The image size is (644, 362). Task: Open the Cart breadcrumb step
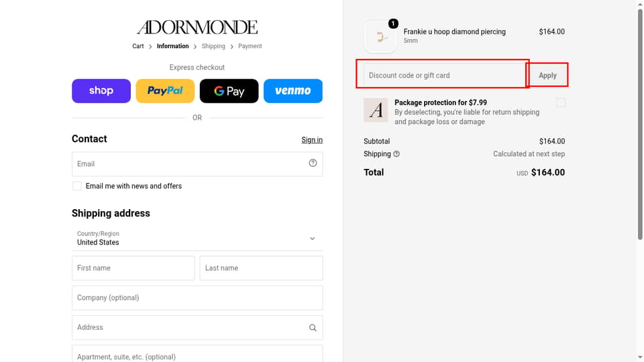tap(138, 46)
